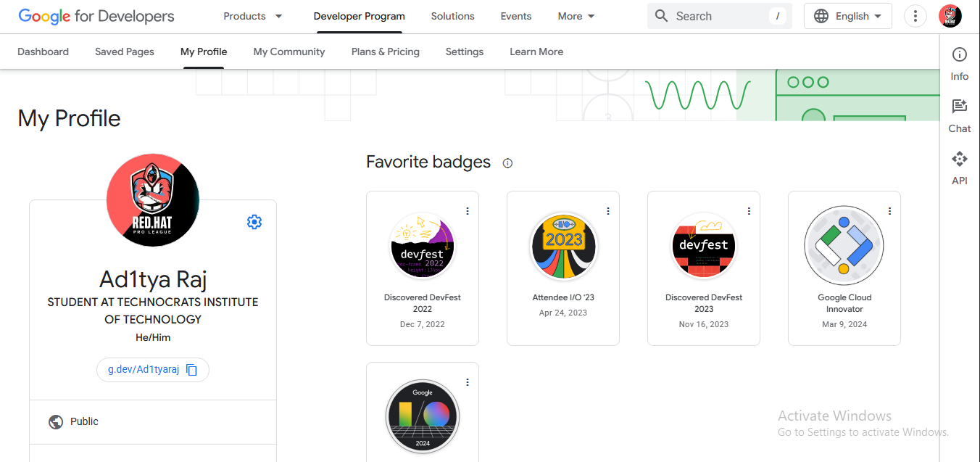Click the "Nov 16, 2023" badge date
Viewport: 980px width, 462px height.
click(704, 324)
